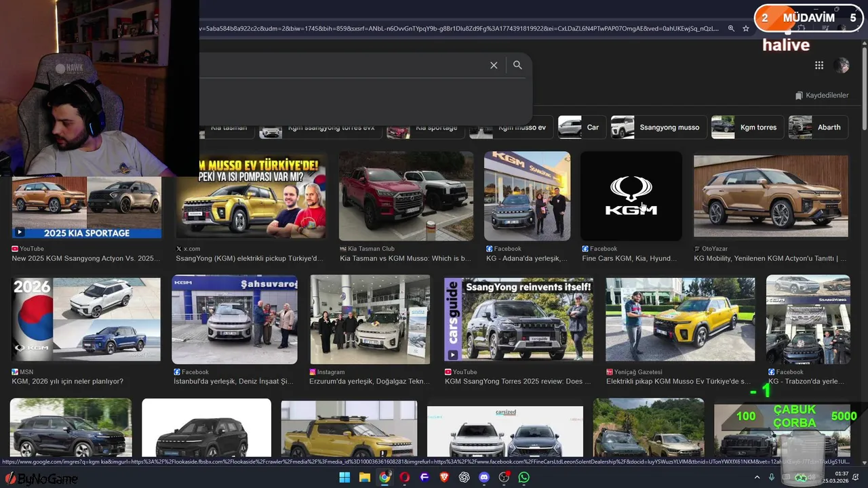Select the Car filter chip
The width and height of the screenshot is (868, 488).
(582, 127)
